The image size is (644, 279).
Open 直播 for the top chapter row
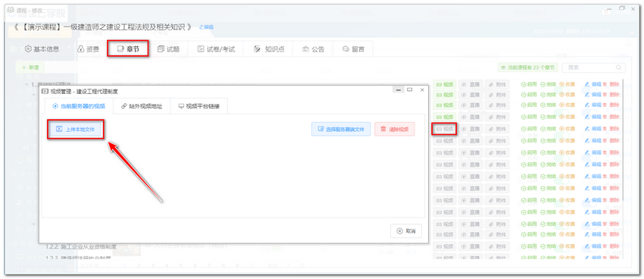point(470,84)
